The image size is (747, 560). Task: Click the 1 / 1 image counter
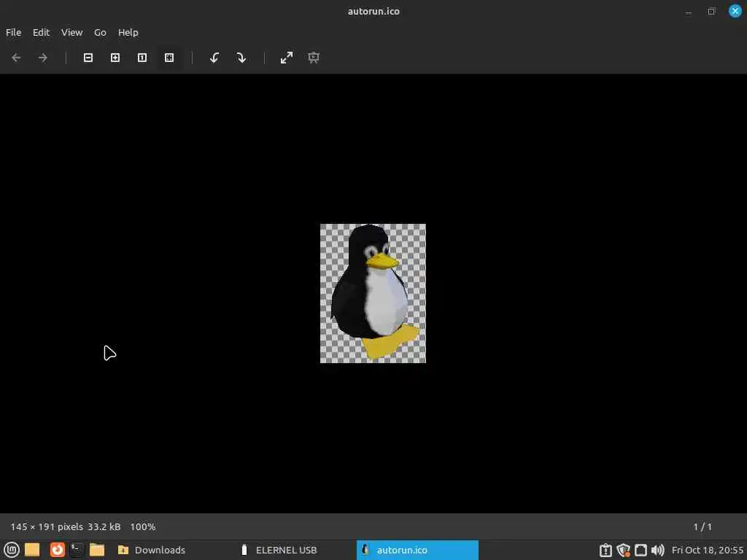(703, 526)
